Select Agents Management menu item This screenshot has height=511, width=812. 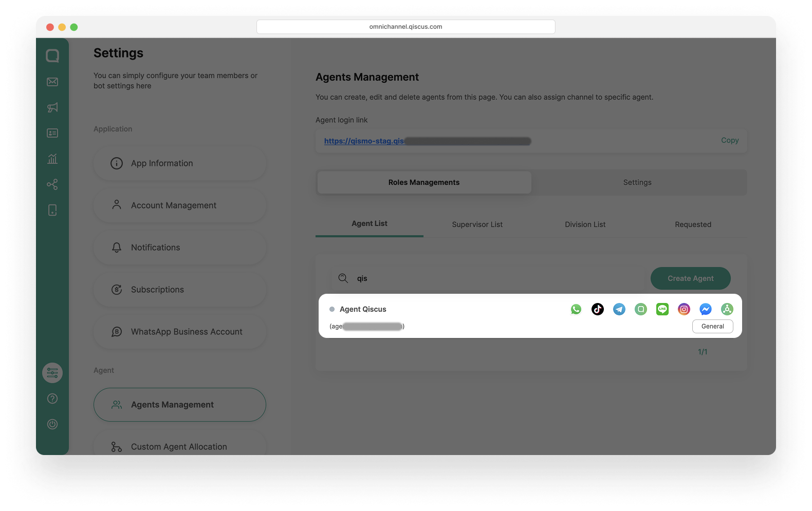(180, 405)
